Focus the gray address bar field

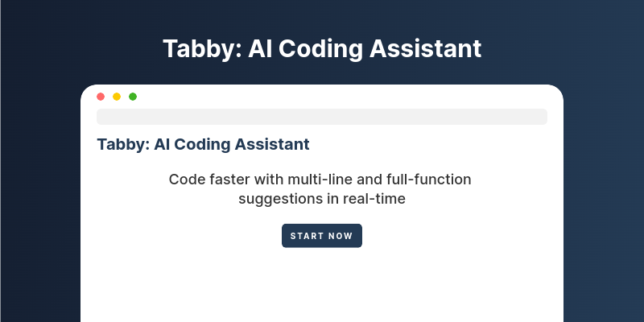[322, 117]
